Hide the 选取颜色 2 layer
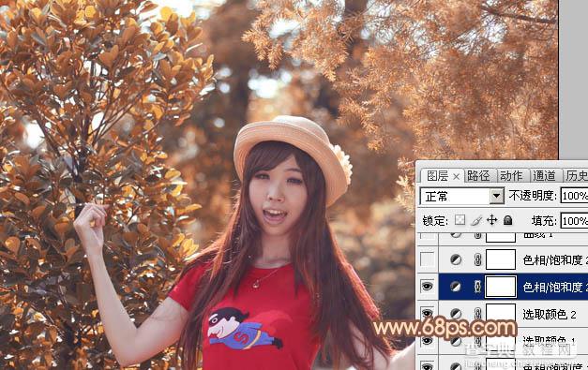The image size is (588, 370). 427,314
